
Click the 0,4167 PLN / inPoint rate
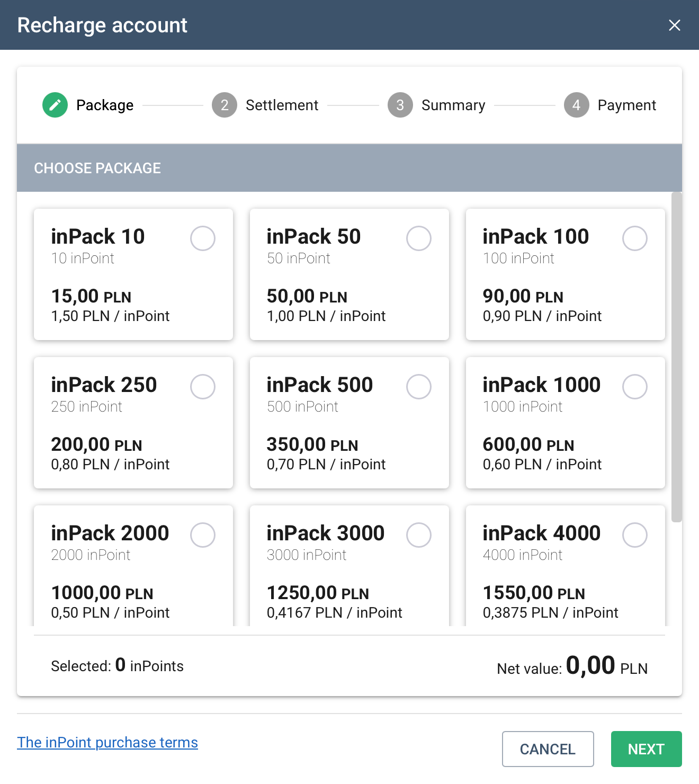point(335,613)
